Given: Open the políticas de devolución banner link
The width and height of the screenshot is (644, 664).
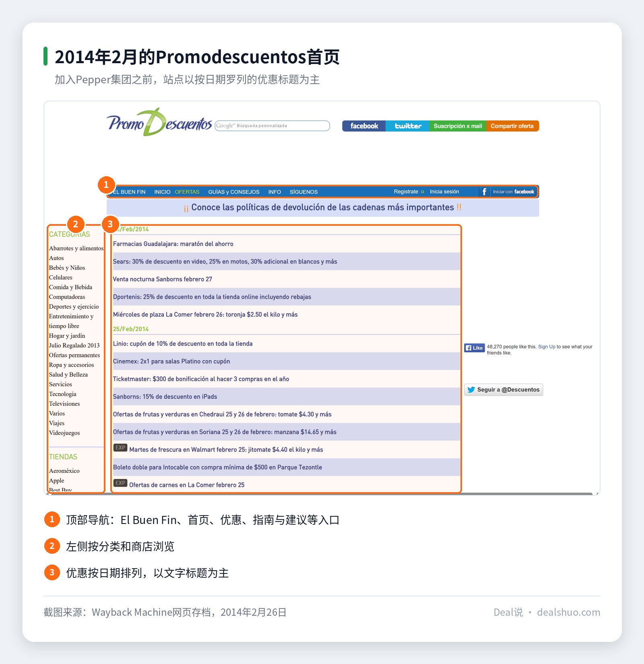Looking at the screenshot, I should pos(323,207).
